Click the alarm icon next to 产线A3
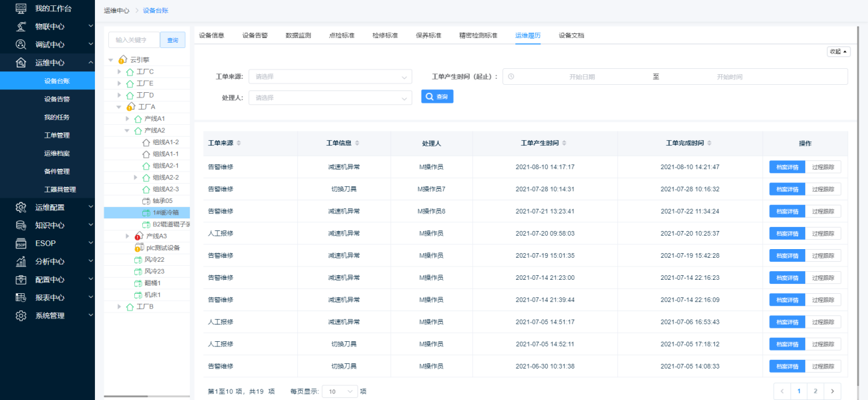This screenshot has height=400, width=868. coord(138,236)
